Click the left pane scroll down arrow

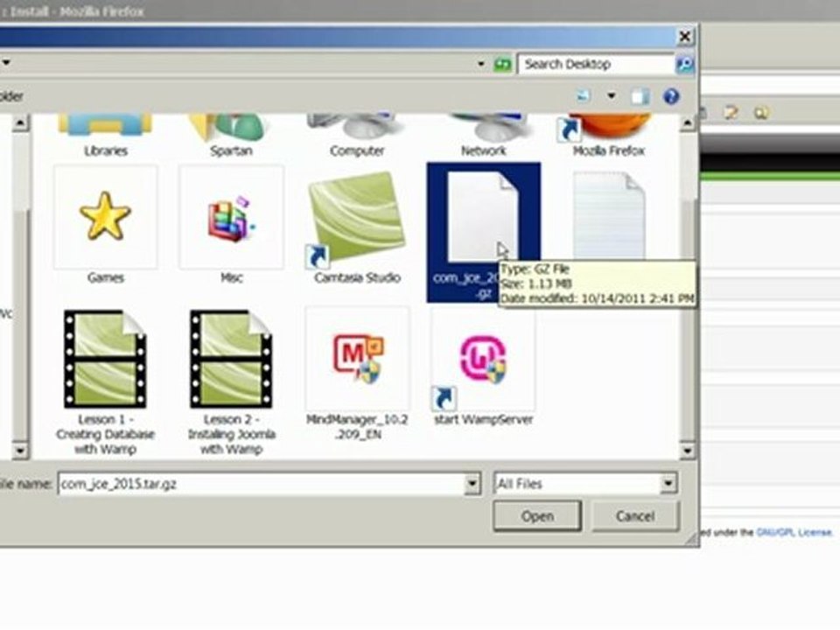pos(20,451)
